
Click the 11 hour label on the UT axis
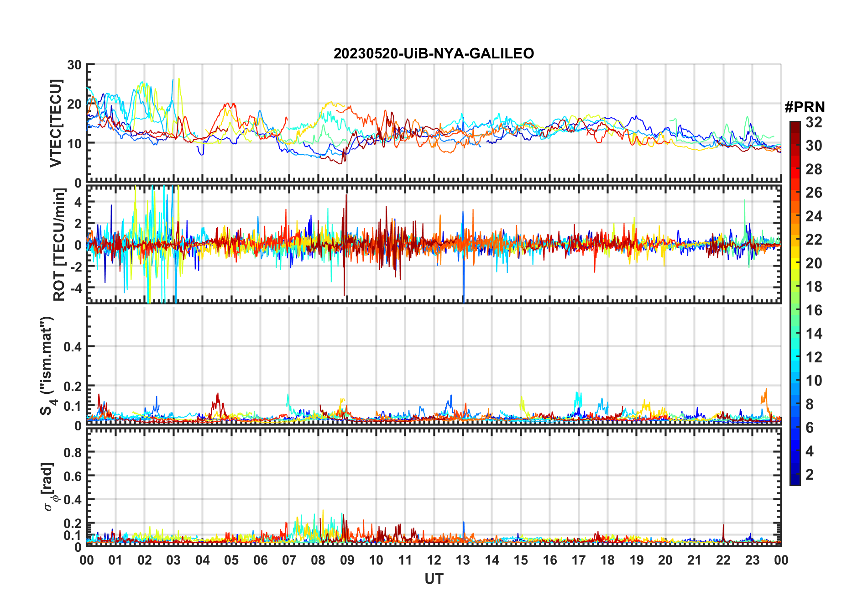click(x=405, y=560)
